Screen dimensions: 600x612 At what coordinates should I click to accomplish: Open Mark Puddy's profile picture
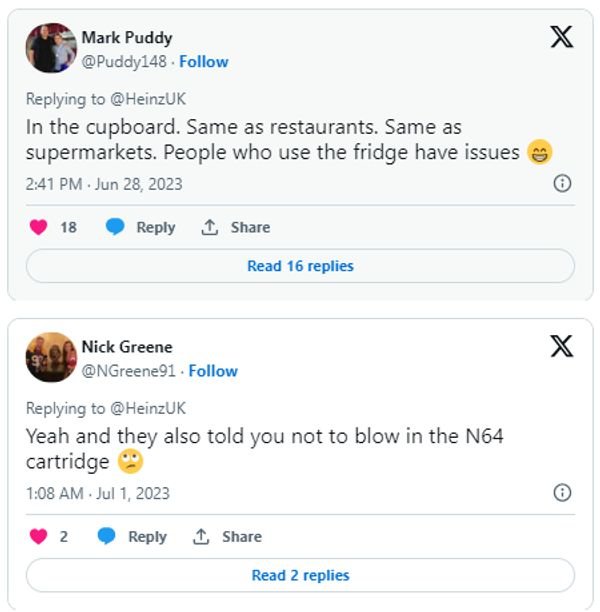coord(50,48)
